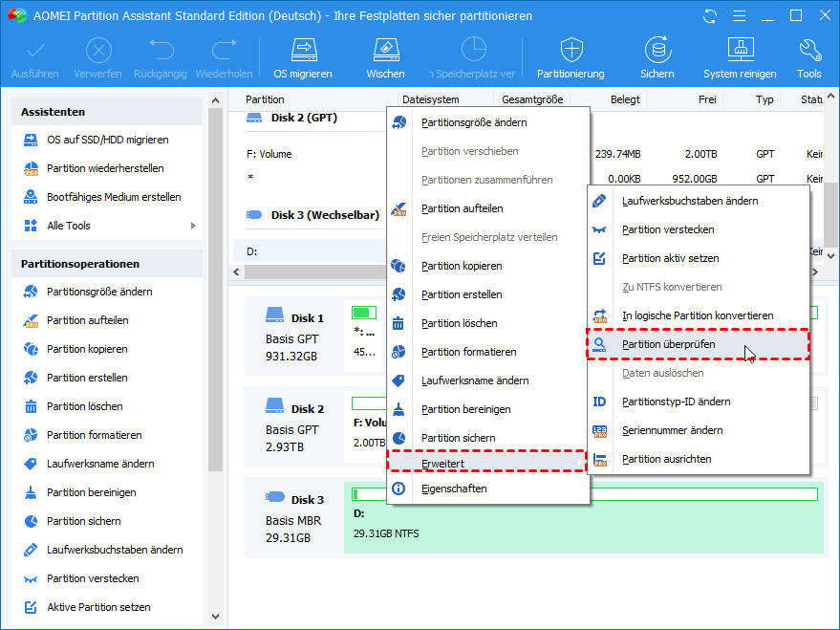Viewport: 840px width, 630px height.
Task: Select Partition sichern in context menu
Action: [487, 438]
